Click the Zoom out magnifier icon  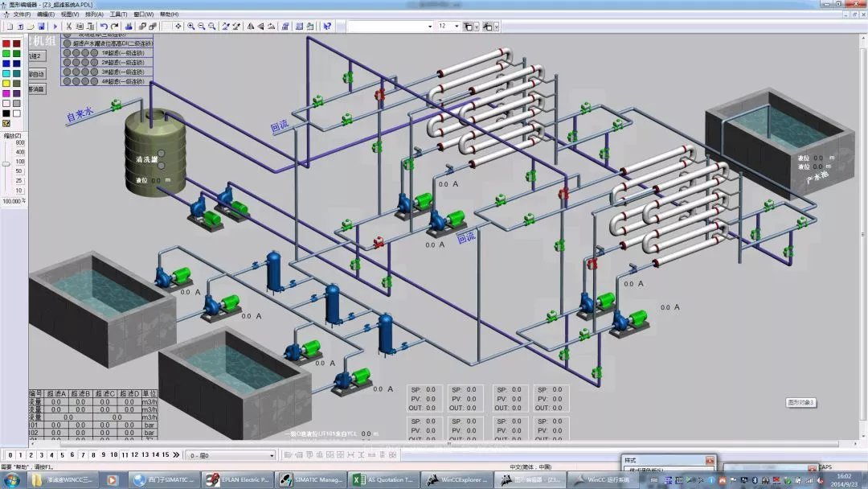click(x=201, y=27)
